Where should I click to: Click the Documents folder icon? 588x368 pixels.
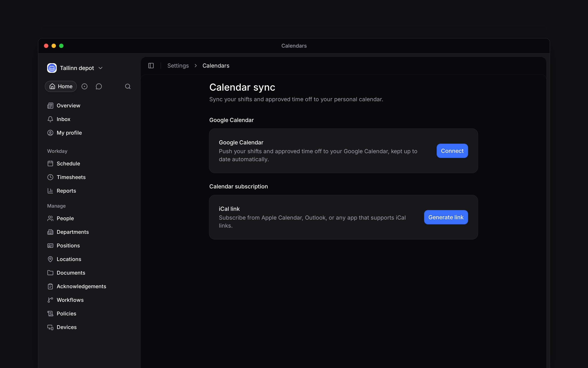[50, 273]
